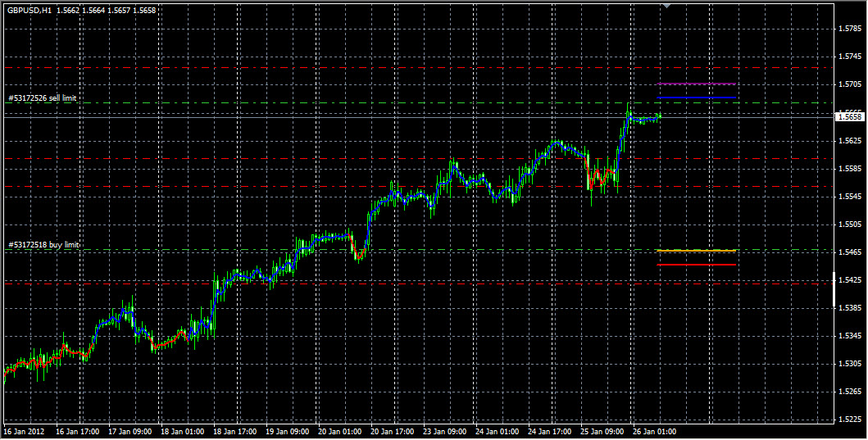The width and height of the screenshot is (868, 440).
Task: Click the 1.5385 price scale label
Action: click(x=850, y=308)
